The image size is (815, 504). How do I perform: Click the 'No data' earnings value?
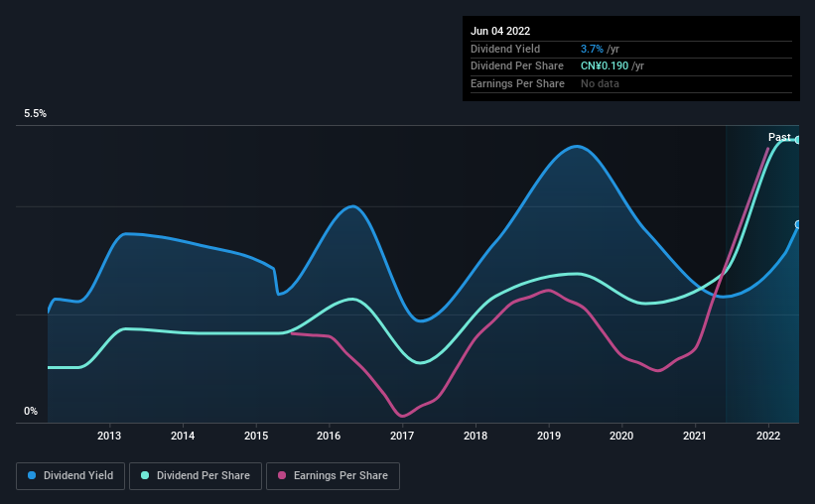(x=600, y=83)
